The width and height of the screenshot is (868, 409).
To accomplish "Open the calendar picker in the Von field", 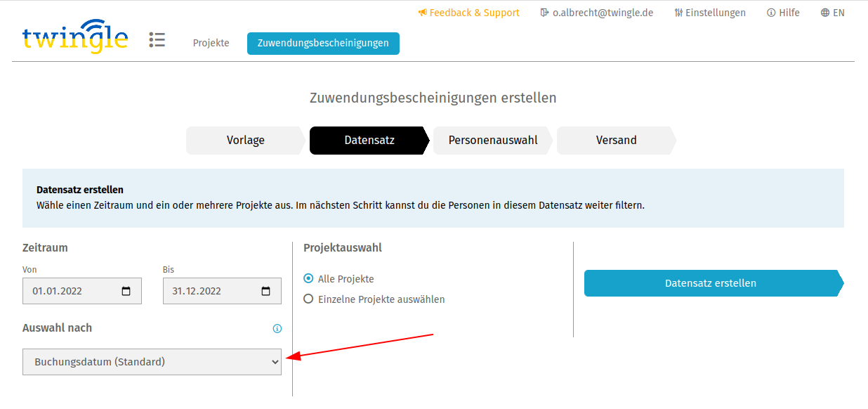I will (126, 291).
